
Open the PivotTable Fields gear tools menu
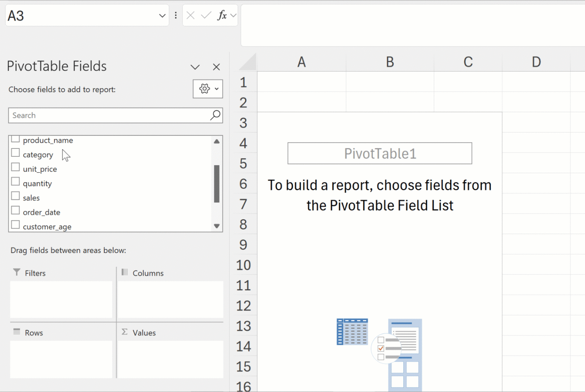point(208,89)
